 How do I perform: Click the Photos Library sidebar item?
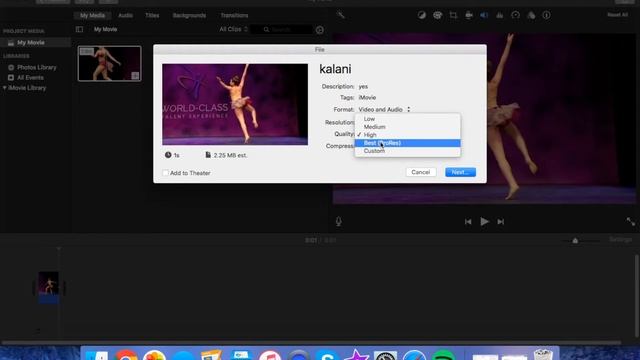click(x=37, y=67)
